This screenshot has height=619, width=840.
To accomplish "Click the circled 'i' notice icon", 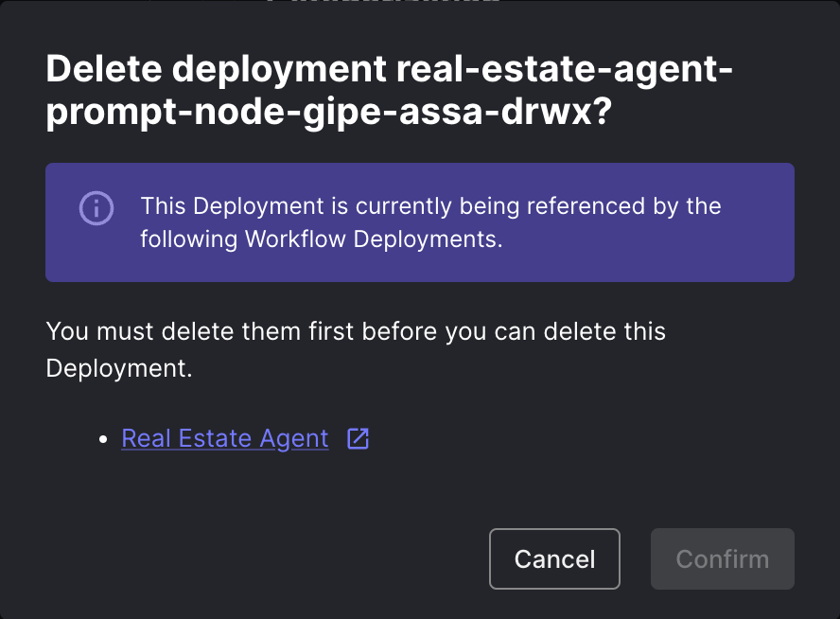I will pos(96,207).
